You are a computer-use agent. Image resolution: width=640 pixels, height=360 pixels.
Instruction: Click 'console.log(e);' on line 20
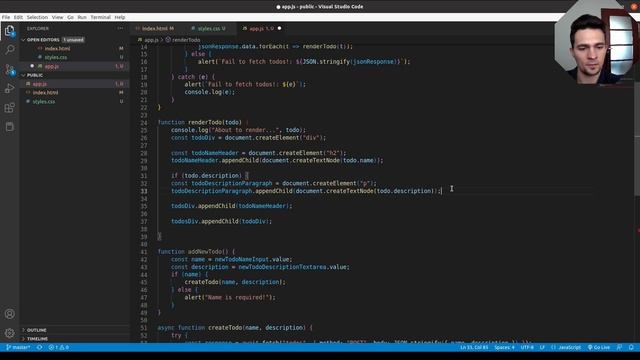pos(210,92)
